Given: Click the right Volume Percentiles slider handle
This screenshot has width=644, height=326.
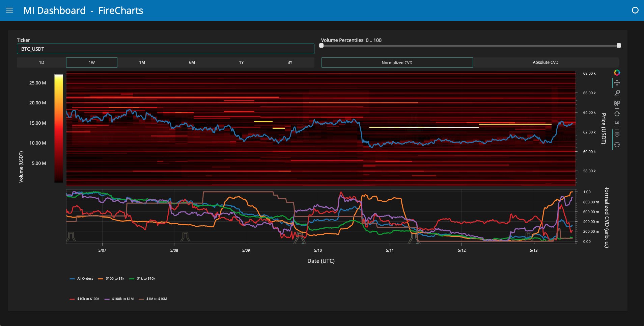Looking at the screenshot, I should click(619, 46).
